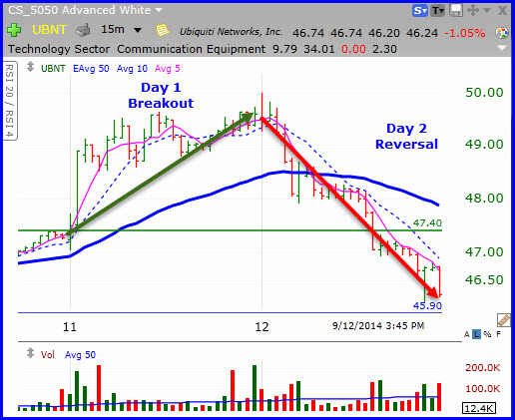The height and width of the screenshot is (420, 515).
Task: Open the gray arrow dropdown beside move icon
Action: point(487,11)
